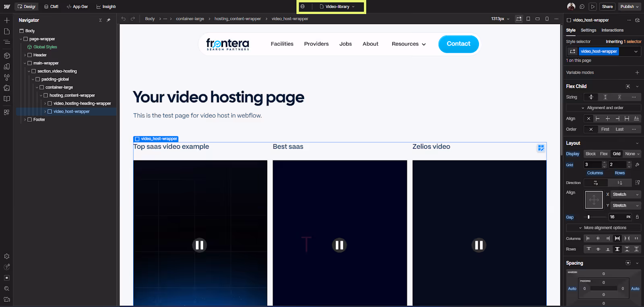Collapse the page-wrapper tree node
Screen dimensions: 644x307
click(x=21, y=39)
